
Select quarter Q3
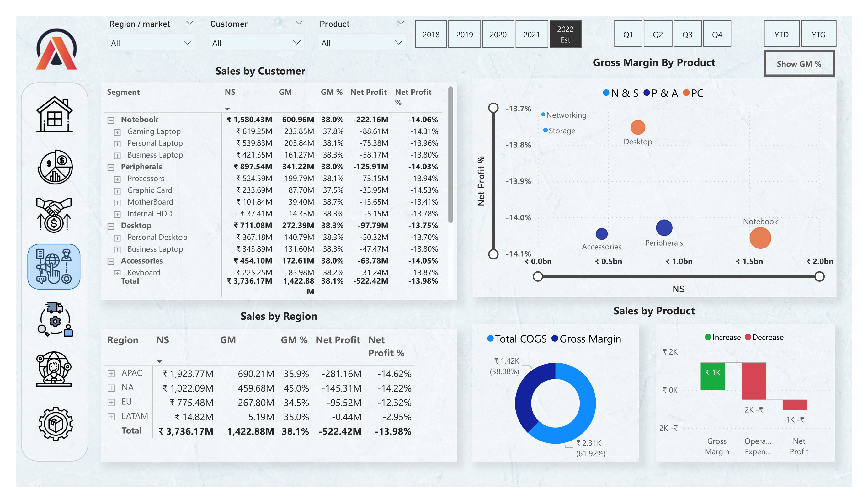pos(687,35)
